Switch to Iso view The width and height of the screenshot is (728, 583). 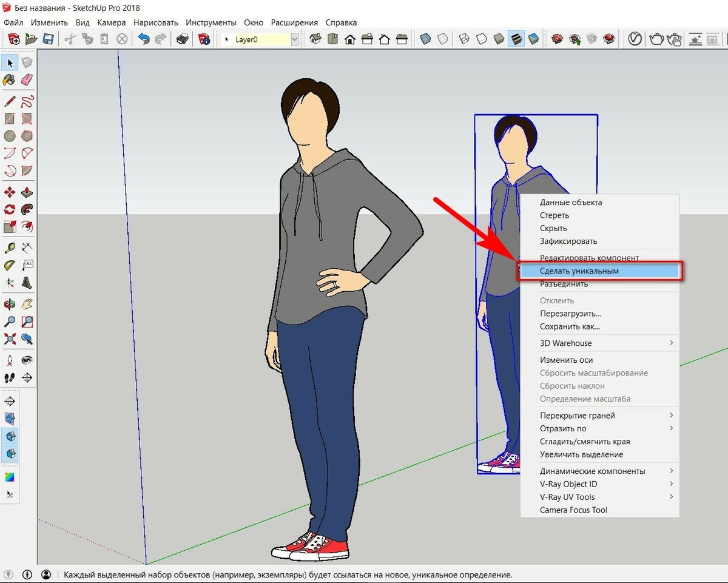[315, 39]
